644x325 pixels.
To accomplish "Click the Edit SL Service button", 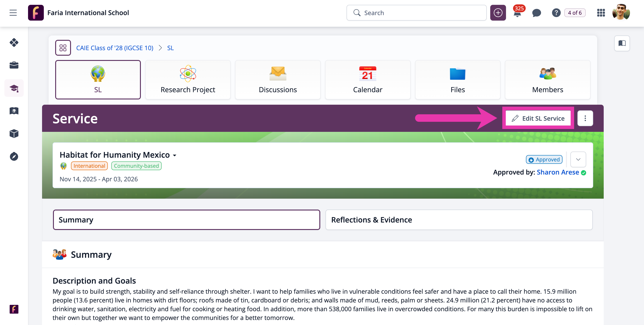I will (538, 118).
